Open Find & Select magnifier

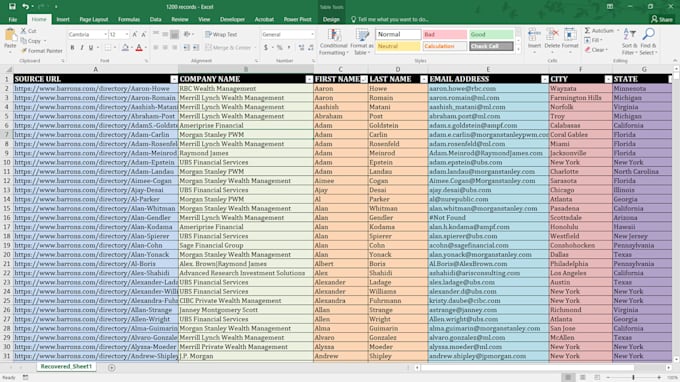(648, 41)
